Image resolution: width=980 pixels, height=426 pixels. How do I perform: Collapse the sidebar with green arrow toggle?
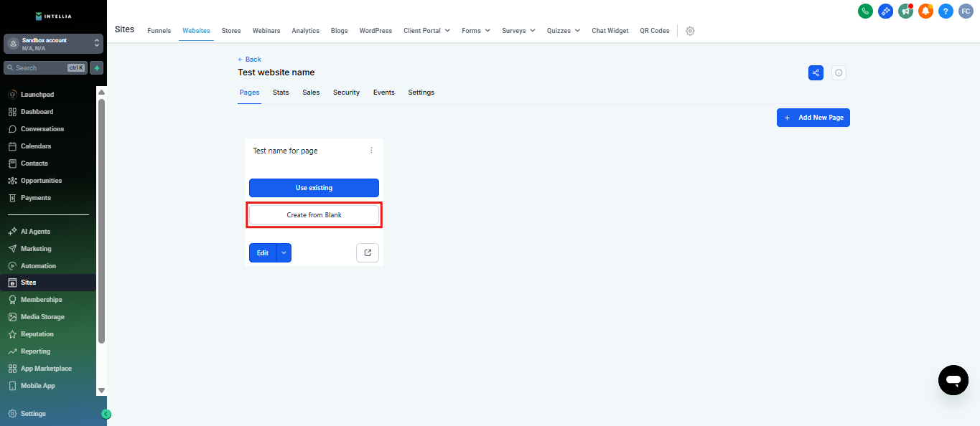point(106,414)
